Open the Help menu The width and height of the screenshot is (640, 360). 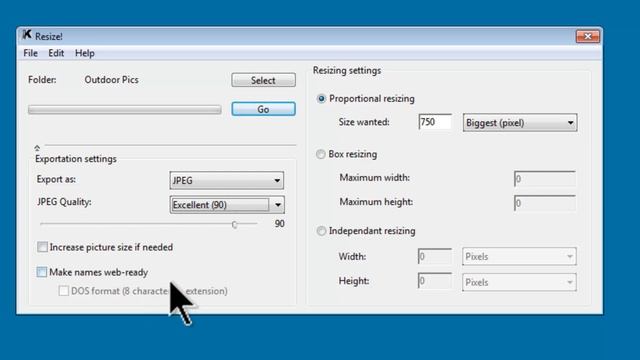(x=84, y=53)
